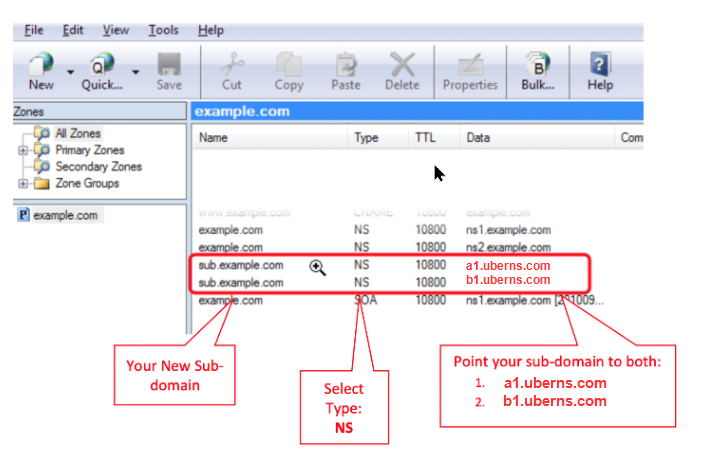The height and width of the screenshot is (457, 702).
Task: Sort records by the TTL column header
Action: pos(425,138)
